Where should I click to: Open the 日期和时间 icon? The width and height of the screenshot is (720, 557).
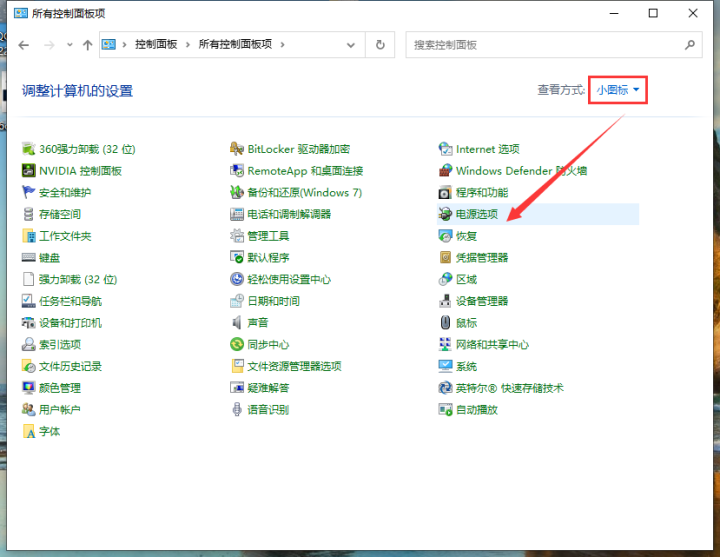(x=236, y=301)
